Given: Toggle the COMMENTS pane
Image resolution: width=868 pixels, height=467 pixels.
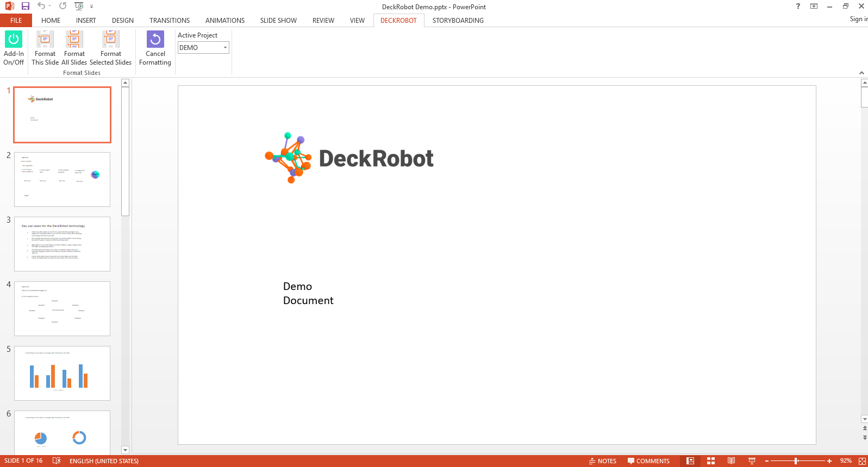Looking at the screenshot, I should click(648, 461).
